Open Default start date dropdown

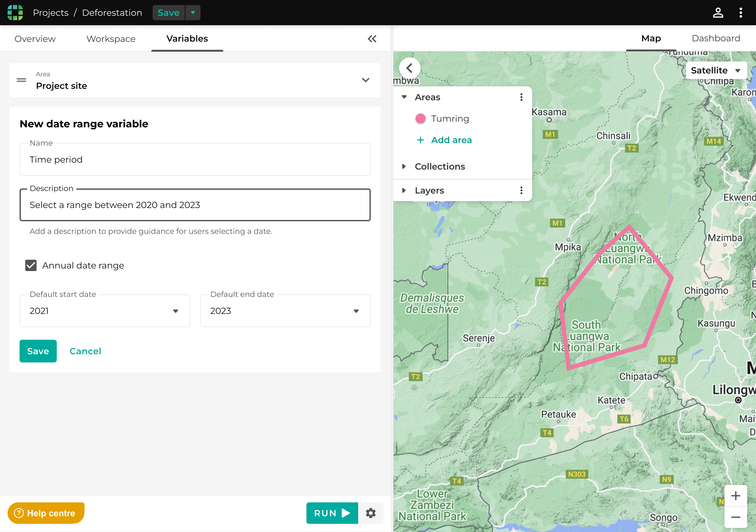[x=105, y=311]
